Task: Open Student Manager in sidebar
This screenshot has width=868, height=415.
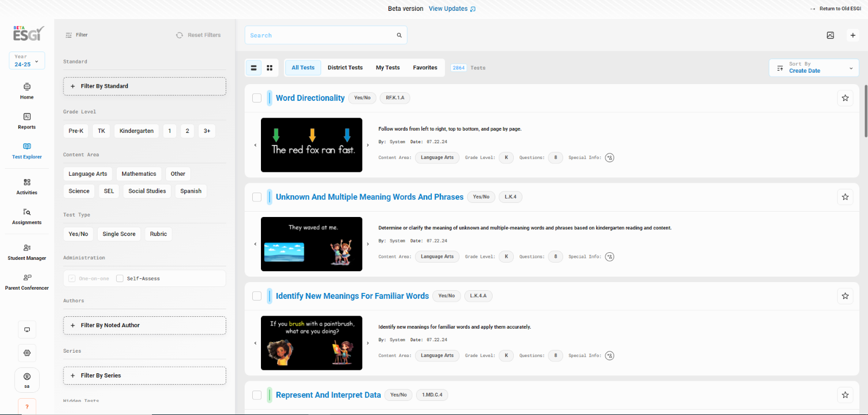Action: point(27,252)
